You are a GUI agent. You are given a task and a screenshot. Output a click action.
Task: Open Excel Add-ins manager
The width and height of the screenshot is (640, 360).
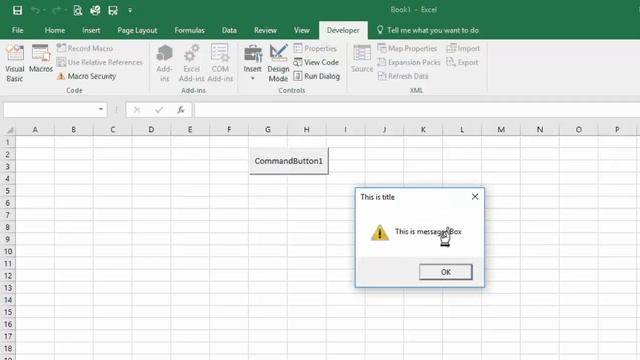click(191, 63)
